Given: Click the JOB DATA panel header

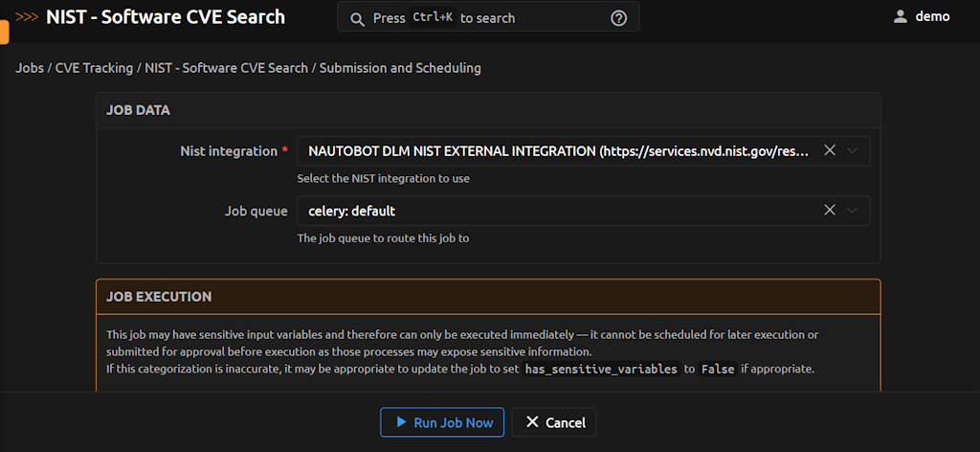Looking at the screenshot, I should (139, 110).
